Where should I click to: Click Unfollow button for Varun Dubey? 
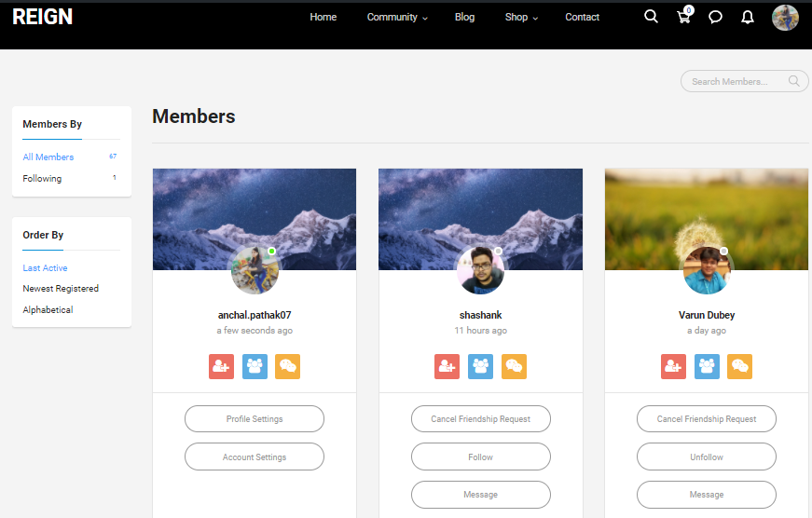707,457
